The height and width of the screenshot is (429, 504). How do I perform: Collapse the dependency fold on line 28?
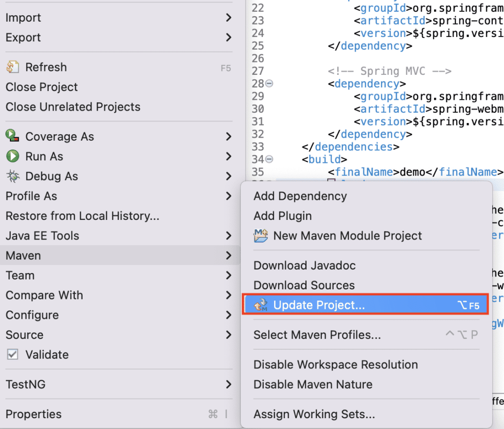269,84
